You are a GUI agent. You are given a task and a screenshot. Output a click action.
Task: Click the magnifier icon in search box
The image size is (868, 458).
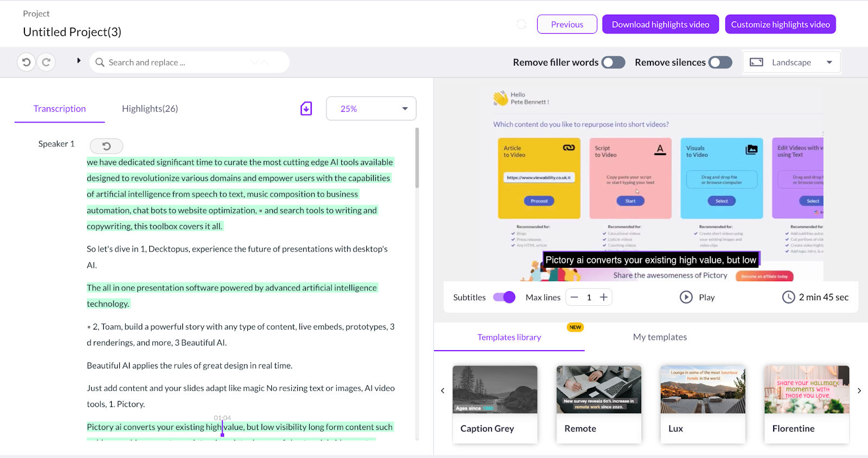pos(100,62)
